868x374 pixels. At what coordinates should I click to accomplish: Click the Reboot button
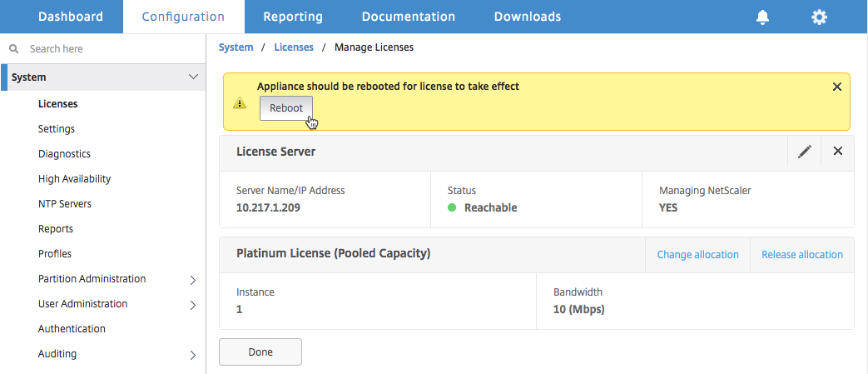(286, 108)
